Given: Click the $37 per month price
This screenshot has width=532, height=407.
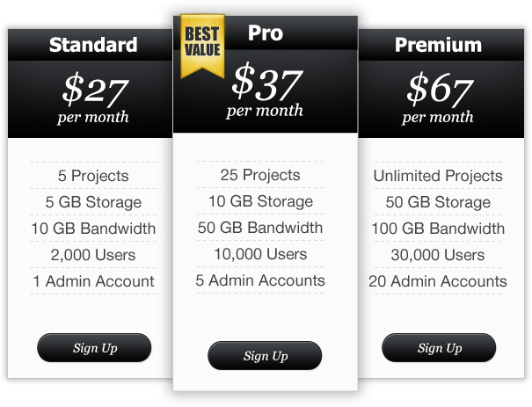Looking at the screenshot, I should [266, 91].
